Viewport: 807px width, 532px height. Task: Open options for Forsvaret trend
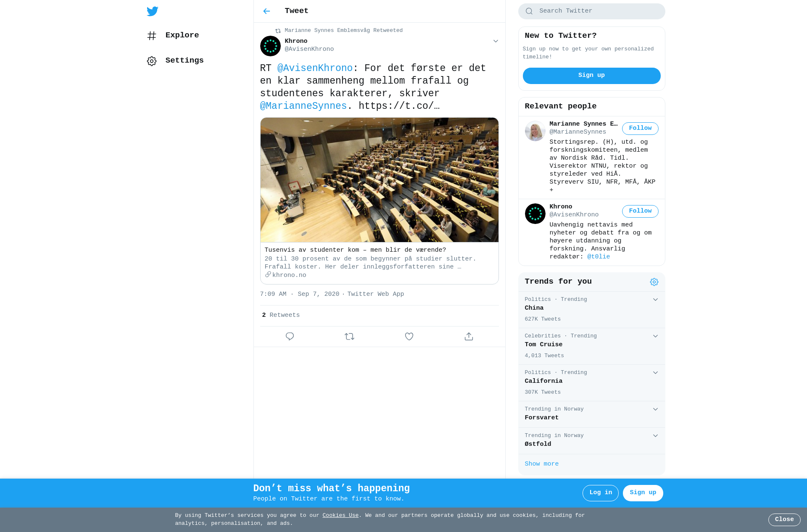tap(655, 409)
